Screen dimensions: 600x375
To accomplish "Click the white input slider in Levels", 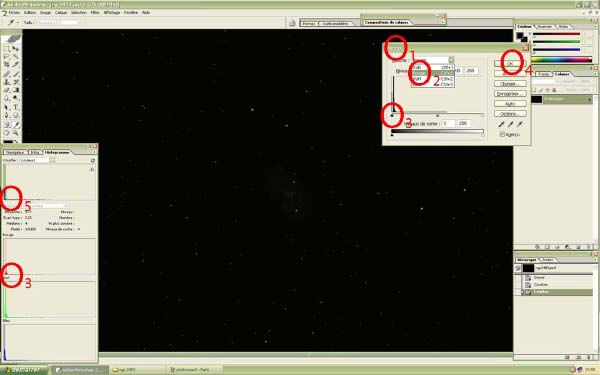I will 483,115.
